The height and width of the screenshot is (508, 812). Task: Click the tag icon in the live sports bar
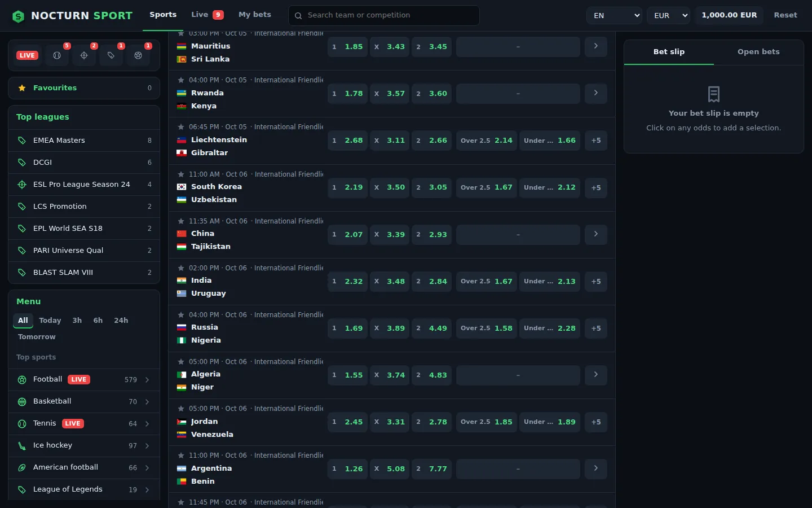(111, 55)
